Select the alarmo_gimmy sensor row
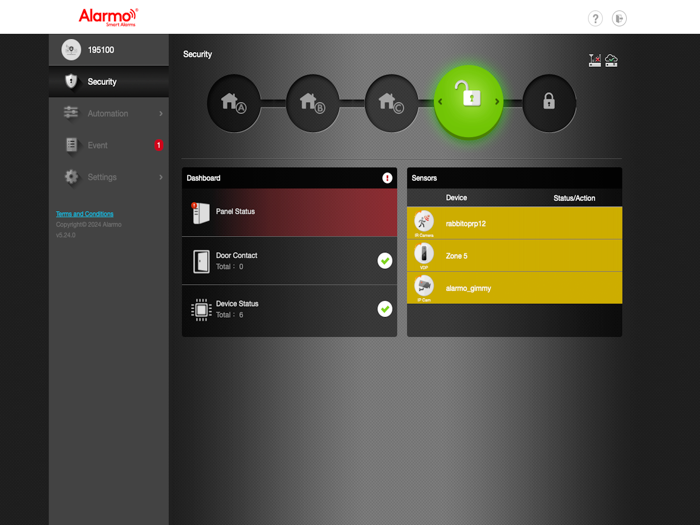Image resolution: width=700 pixels, height=525 pixels. [x=514, y=288]
